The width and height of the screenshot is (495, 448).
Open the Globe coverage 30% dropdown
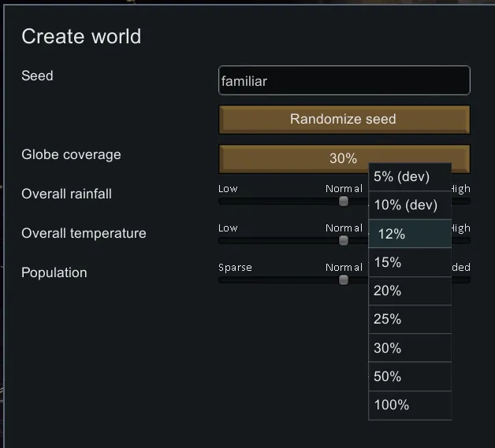[x=344, y=158]
